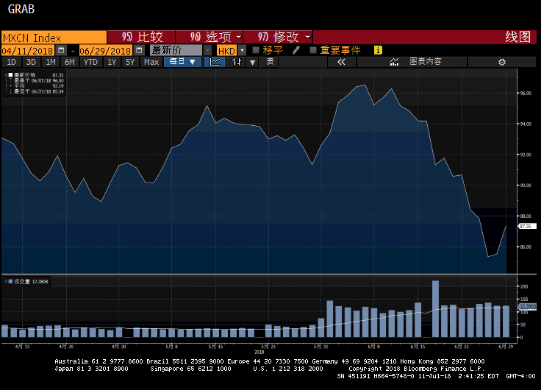Click the 平均 average row in legend
The width and height of the screenshot is (541, 390).
[36, 86]
